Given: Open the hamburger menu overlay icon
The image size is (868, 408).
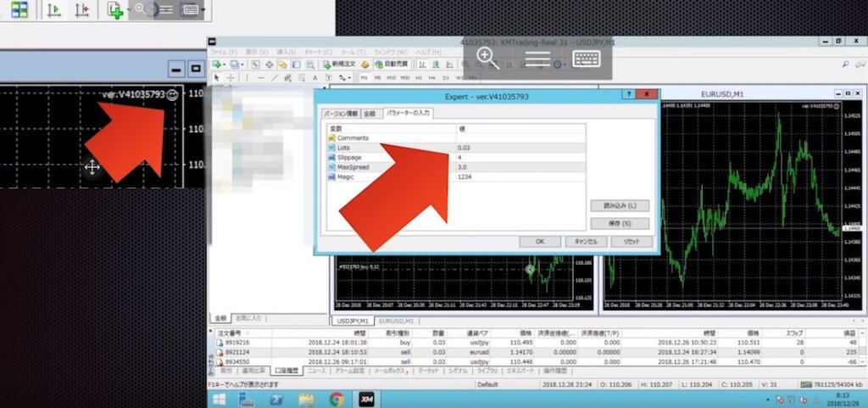Looking at the screenshot, I should click(537, 59).
